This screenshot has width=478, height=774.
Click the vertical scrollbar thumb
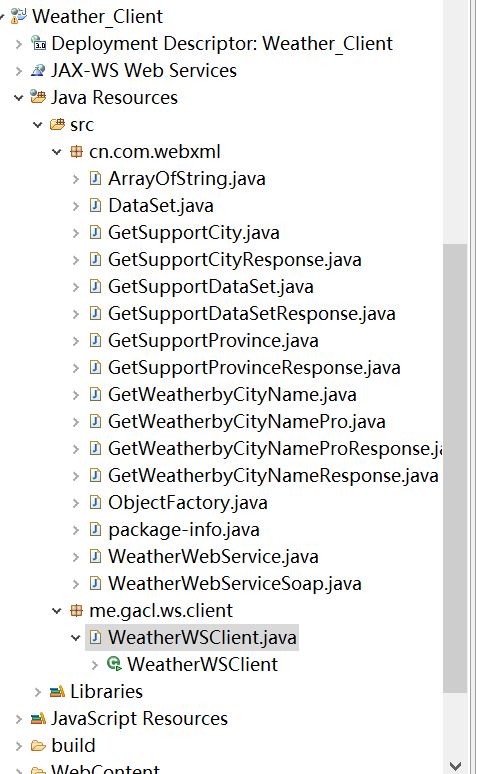click(x=455, y=468)
